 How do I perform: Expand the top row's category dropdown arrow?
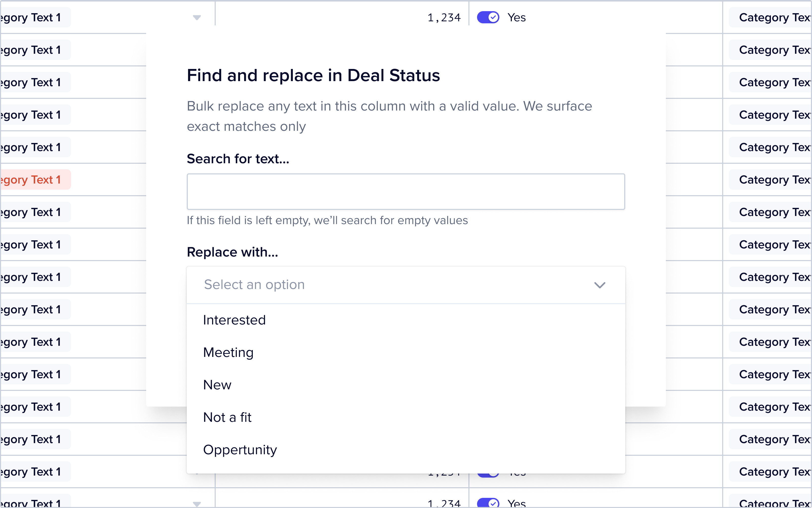[197, 17]
